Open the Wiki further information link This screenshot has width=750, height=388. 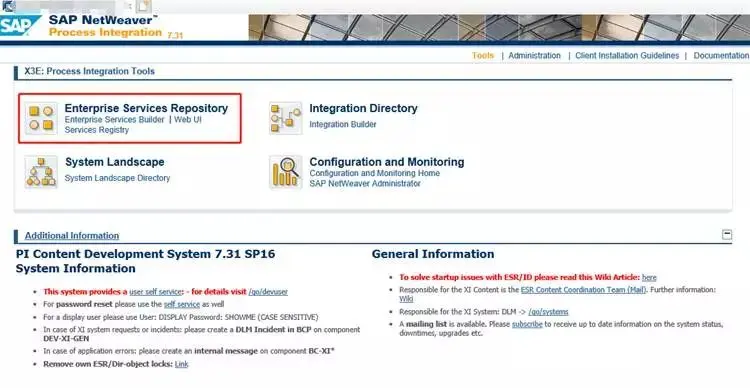tap(406, 299)
